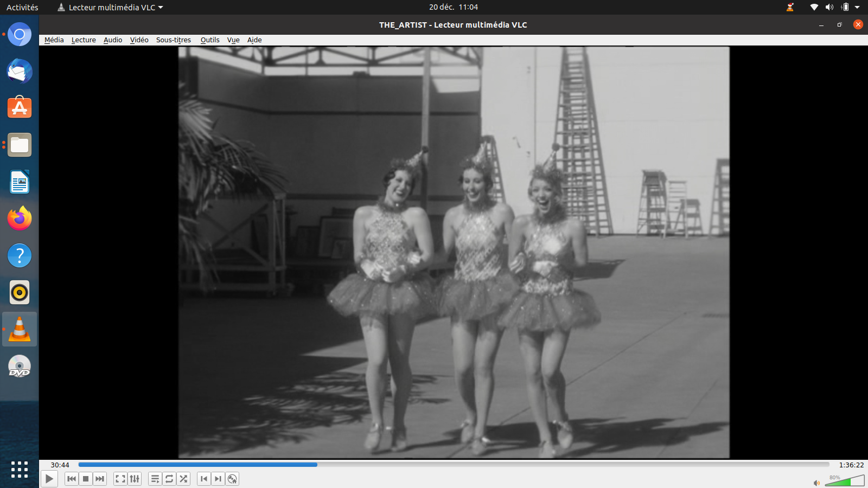Click the Activités button
This screenshot has height=488, width=868.
point(22,7)
